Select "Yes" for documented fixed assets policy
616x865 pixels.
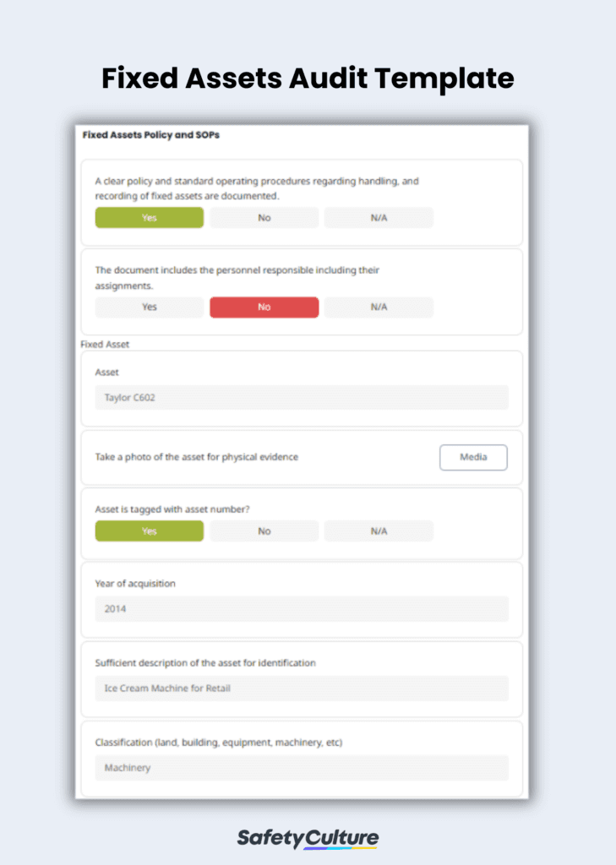[149, 217]
